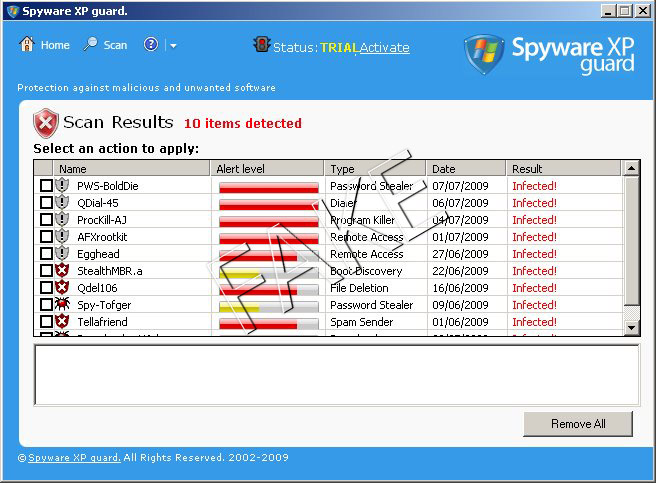Click the shield icon next to AFXrootkit
The width and height of the screenshot is (656, 483).
coord(62,236)
